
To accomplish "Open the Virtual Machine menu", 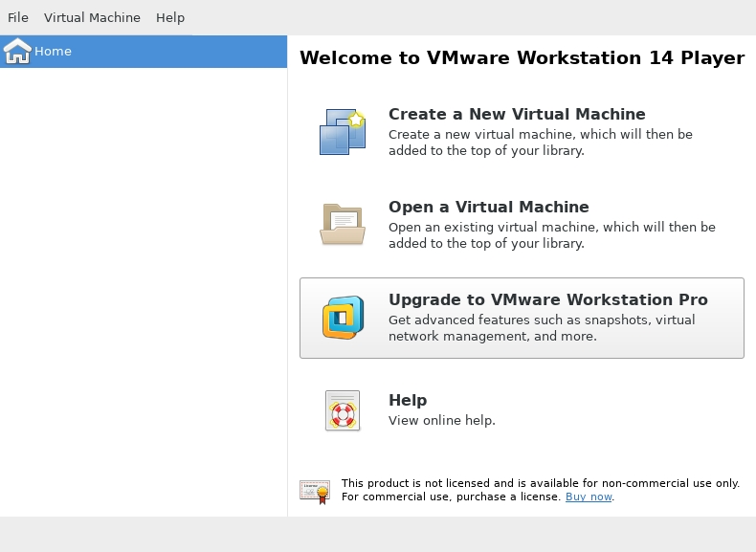I will point(92,17).
